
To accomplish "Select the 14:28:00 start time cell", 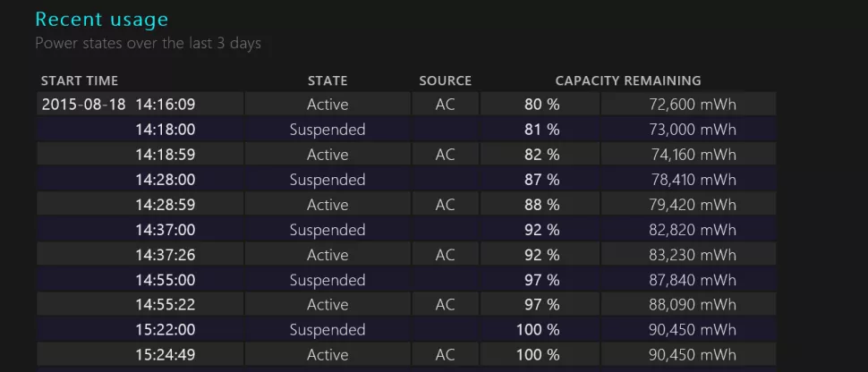I will tap(166, 180).
